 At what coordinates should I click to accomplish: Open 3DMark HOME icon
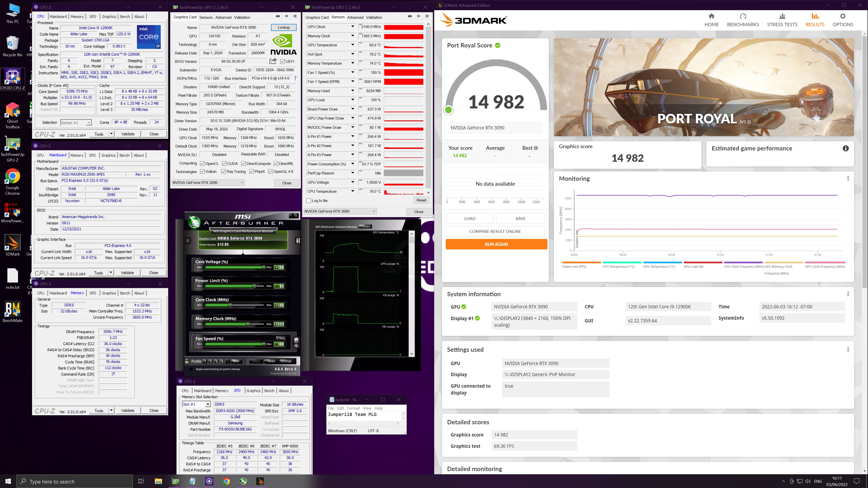711,16
